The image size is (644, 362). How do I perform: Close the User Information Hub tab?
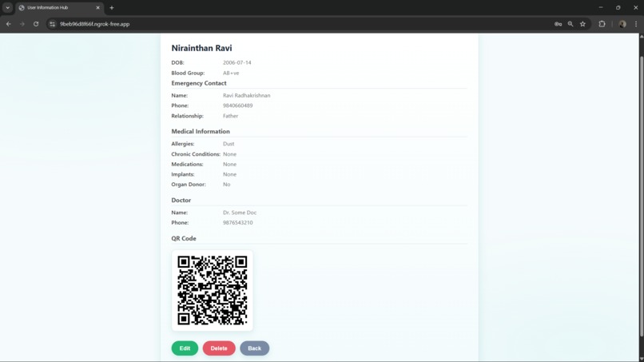[97, 7]
